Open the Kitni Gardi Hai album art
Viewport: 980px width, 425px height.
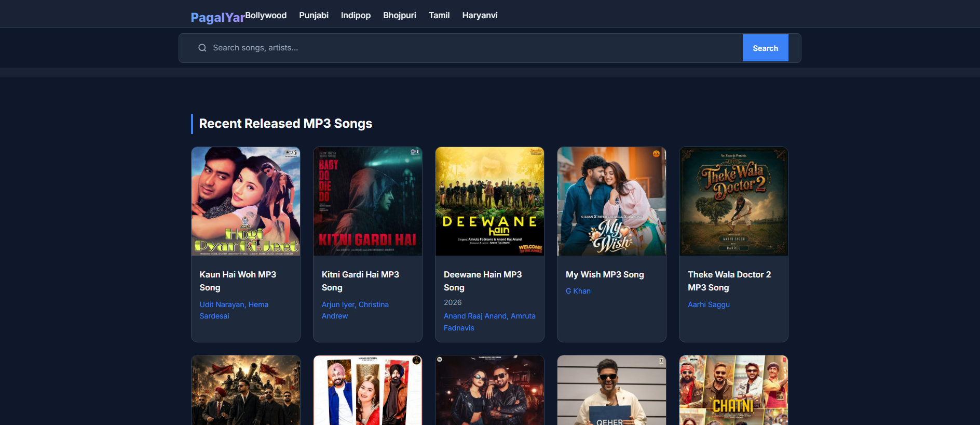(x=368, y=201)
